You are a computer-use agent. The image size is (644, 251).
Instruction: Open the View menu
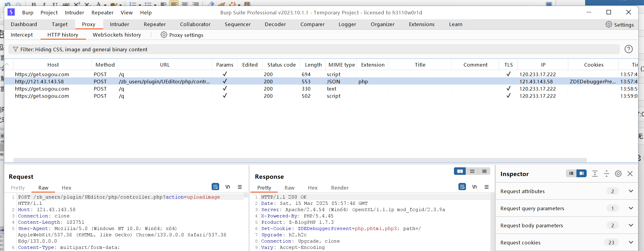127,13
